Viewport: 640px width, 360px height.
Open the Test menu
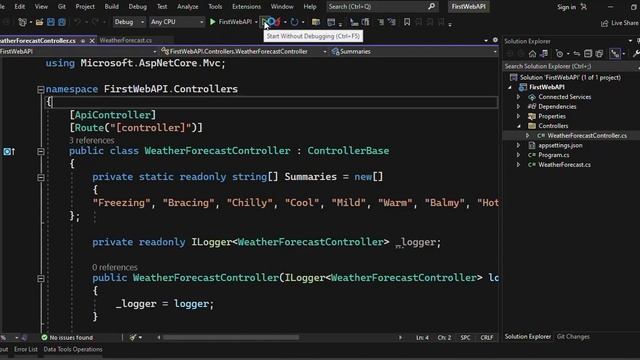[162, 7]
